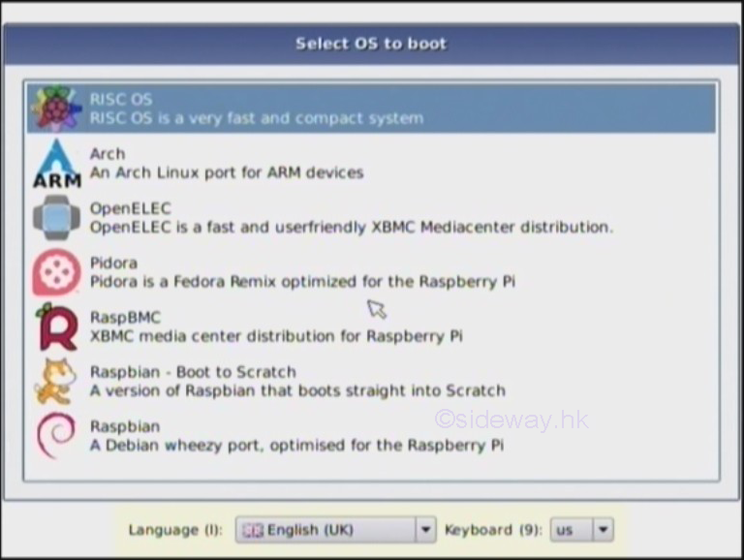Click the RaspBMC red R icon
This screenshot has width=744, height=560.
click(x=56, y=327)
